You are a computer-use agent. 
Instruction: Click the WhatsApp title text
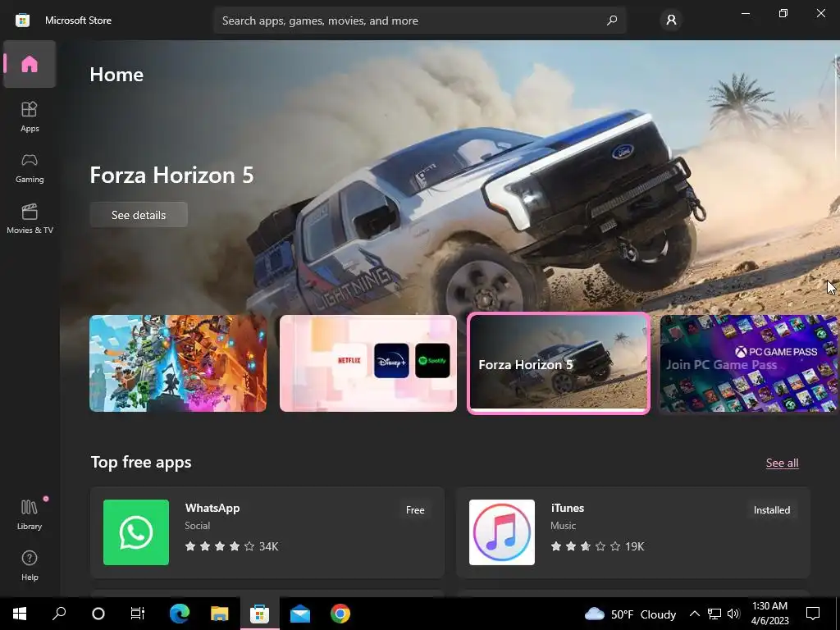212,508
